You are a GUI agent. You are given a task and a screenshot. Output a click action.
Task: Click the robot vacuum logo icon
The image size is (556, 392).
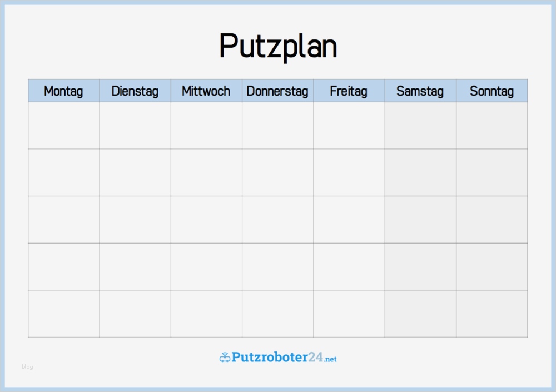(x=225, y=358)
